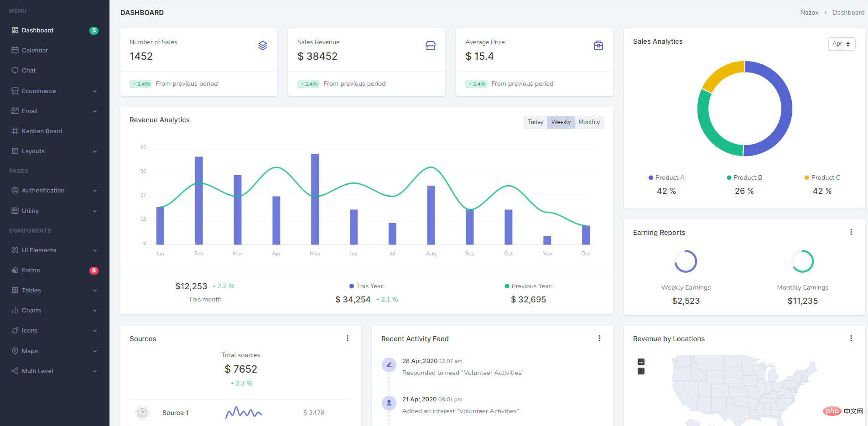Go to Chat in the sidebar
The image size is (868, 426).
point(28,70)
